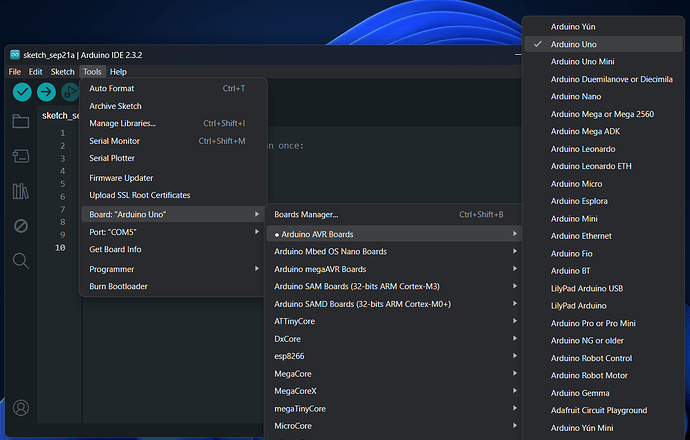
Task: Expand the megaTinyCore boards entry
Action: click(394, 408)
